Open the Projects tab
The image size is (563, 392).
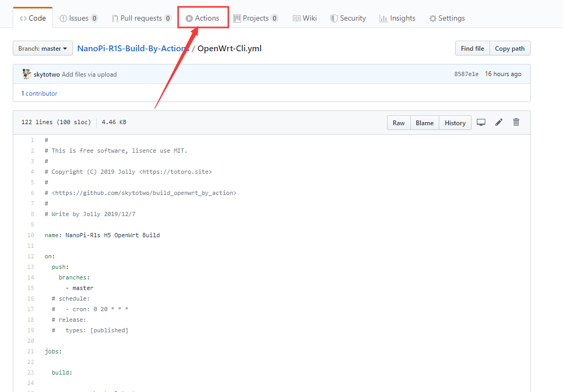(x=256, y=18)
